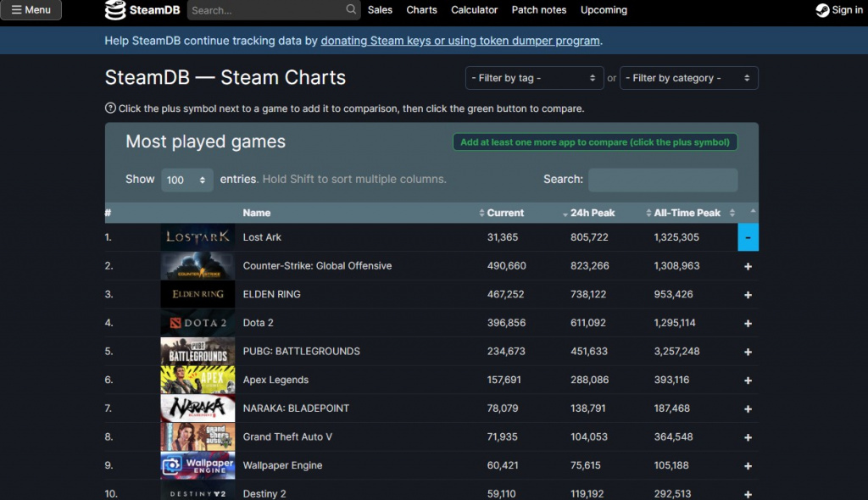Click the Dota 2 game thumbnail
This screenshot has height=500, width=868.
198,323
